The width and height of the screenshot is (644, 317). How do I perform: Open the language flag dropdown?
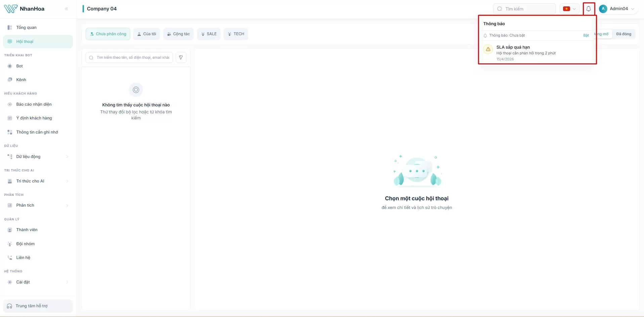tap(569, 9)
